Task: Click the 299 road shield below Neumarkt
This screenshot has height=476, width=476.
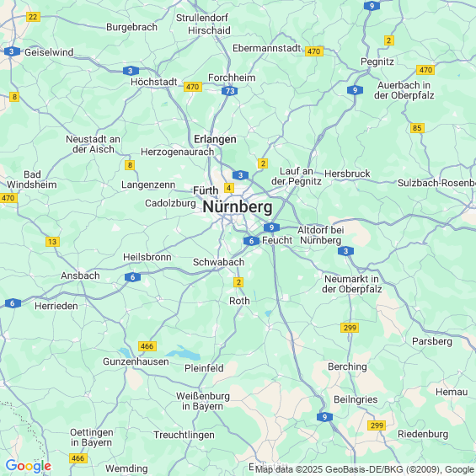Action: (x=350, y=328)
